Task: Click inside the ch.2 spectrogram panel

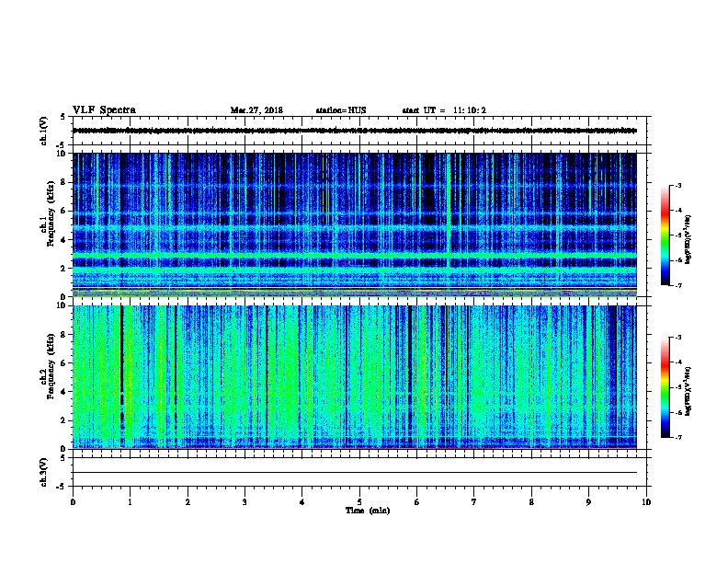Action: tap(355, 377)
